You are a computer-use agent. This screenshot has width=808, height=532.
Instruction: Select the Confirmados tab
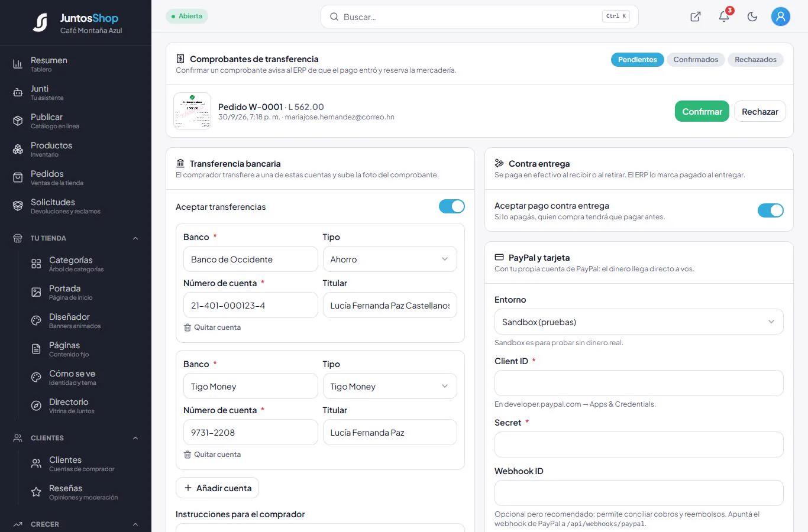(x=696, y=60)
